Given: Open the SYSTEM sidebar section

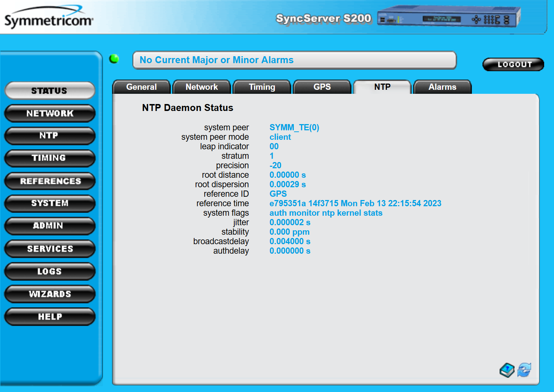Looking at the screenshot, I should pyautogui.click(x=50, y=203).
